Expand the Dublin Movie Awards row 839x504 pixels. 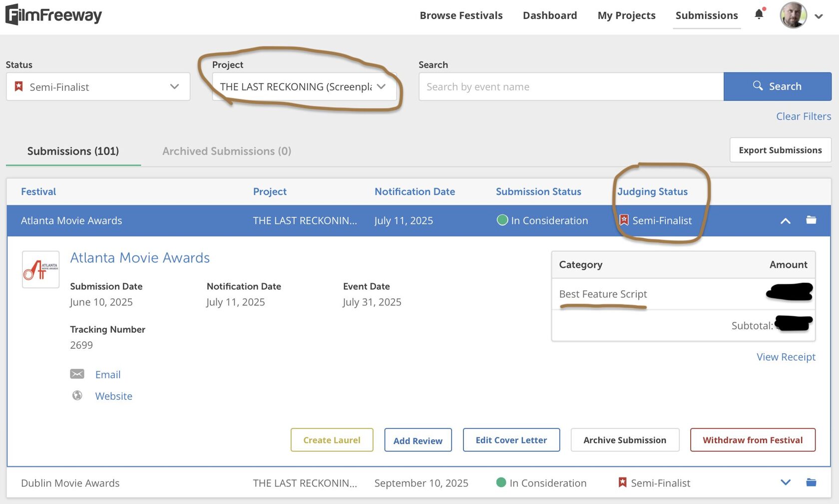click(785, 483)
